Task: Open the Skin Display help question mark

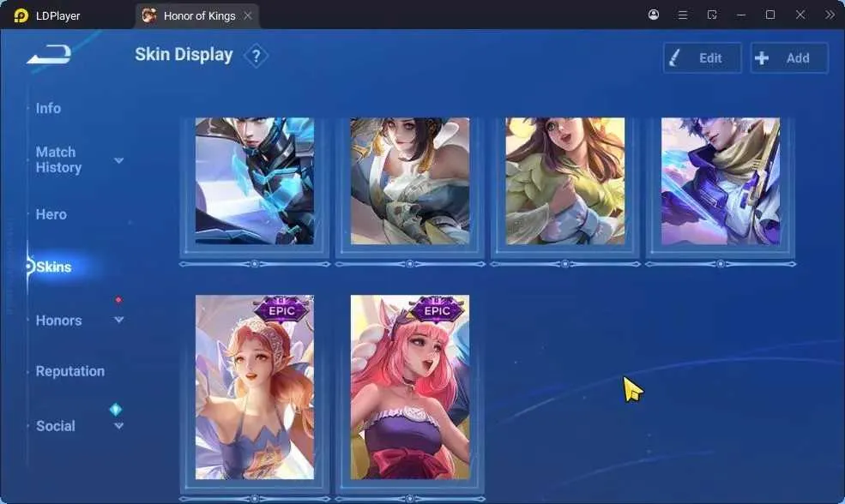Action: [256, 56]
